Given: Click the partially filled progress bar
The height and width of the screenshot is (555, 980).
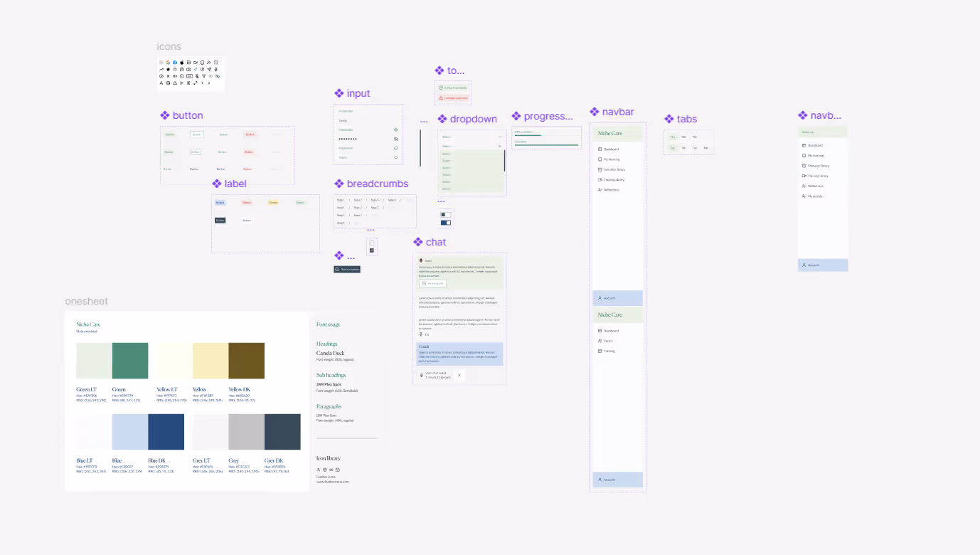Looking at the screenshot, I should (548, 135).
